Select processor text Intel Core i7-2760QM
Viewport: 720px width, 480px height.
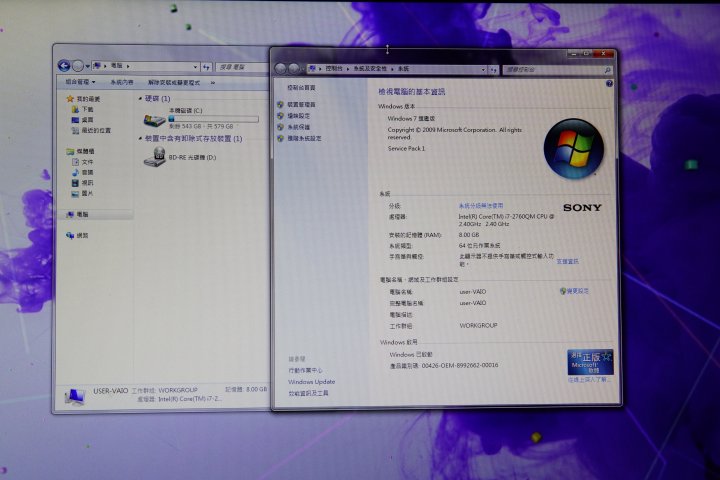(506, 220)
